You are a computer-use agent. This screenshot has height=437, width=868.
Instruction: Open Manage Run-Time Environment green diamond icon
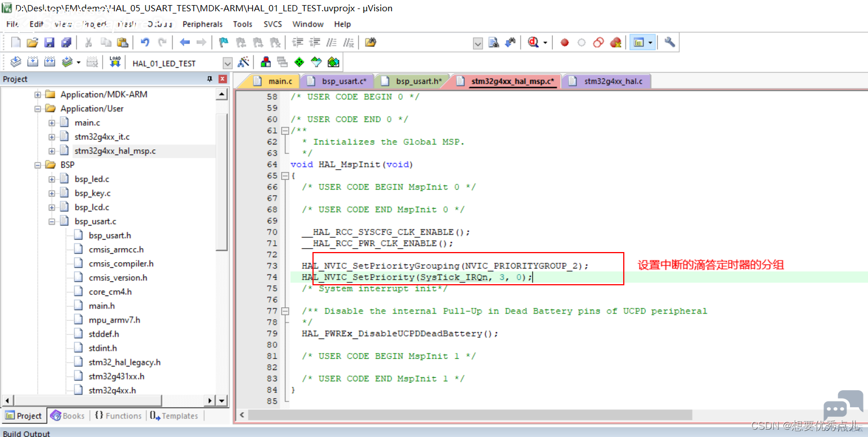pyautogui.click(x=299, y=62)
